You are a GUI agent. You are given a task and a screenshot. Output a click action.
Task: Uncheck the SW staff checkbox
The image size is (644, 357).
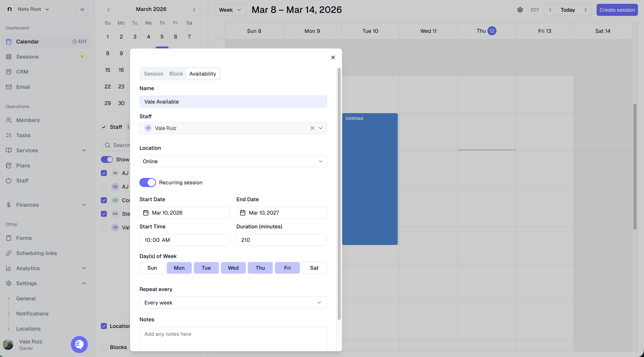[104, 214]
